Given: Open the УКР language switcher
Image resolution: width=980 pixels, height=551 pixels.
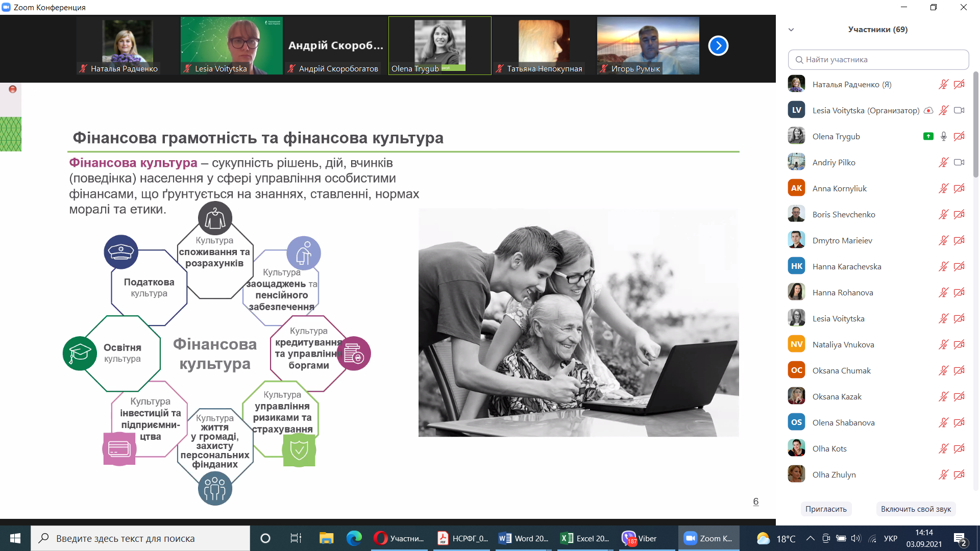Looking at the screenshot, I should coord(890,538).
